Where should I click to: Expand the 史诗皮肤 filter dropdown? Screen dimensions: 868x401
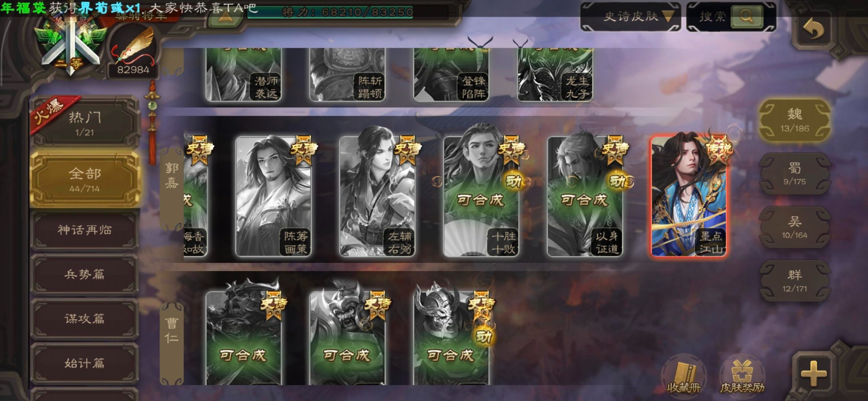coord(631,17)
